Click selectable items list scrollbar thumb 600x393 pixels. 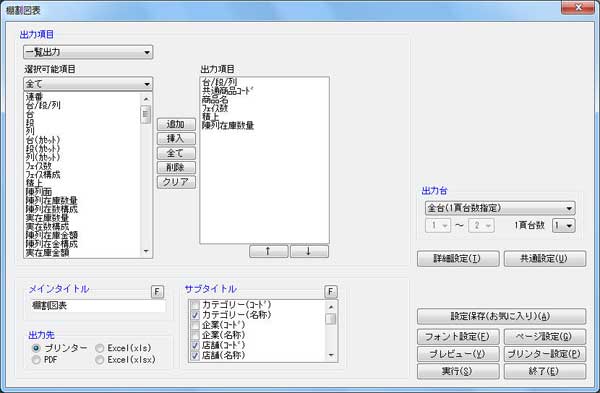[x=145, y=115]
